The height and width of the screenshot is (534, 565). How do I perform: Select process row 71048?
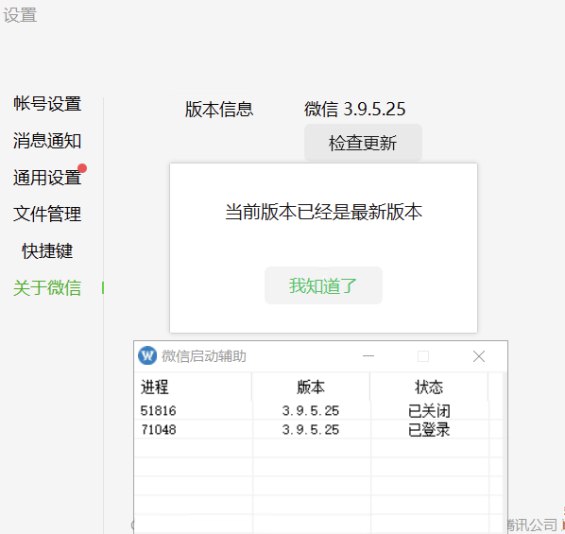pyautogui.click(x=319, y=430)
